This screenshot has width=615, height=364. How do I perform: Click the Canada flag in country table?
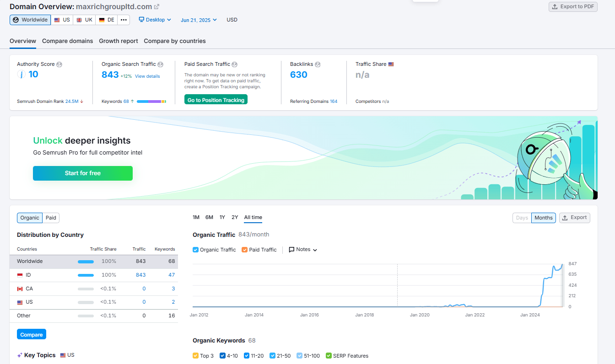20,289
